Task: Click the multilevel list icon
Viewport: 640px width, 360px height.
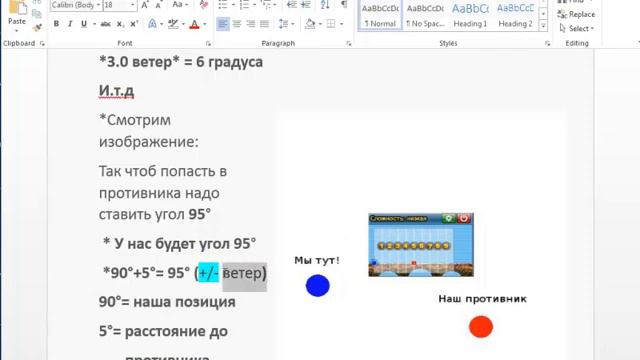Action: point(266,5)
